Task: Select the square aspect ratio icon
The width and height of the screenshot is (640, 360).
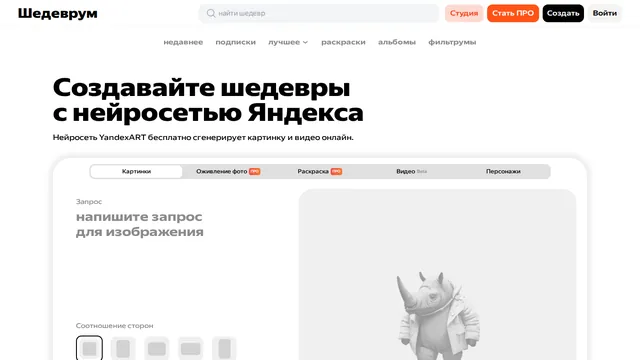Action: tap(89, 349)
